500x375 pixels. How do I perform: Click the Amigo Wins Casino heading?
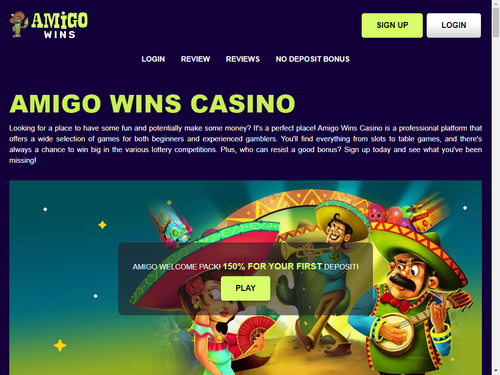[152, 103]
